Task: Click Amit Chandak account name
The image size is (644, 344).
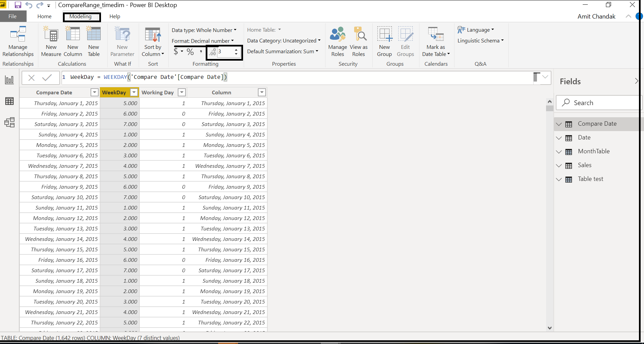Action: [x=596, y=16]
